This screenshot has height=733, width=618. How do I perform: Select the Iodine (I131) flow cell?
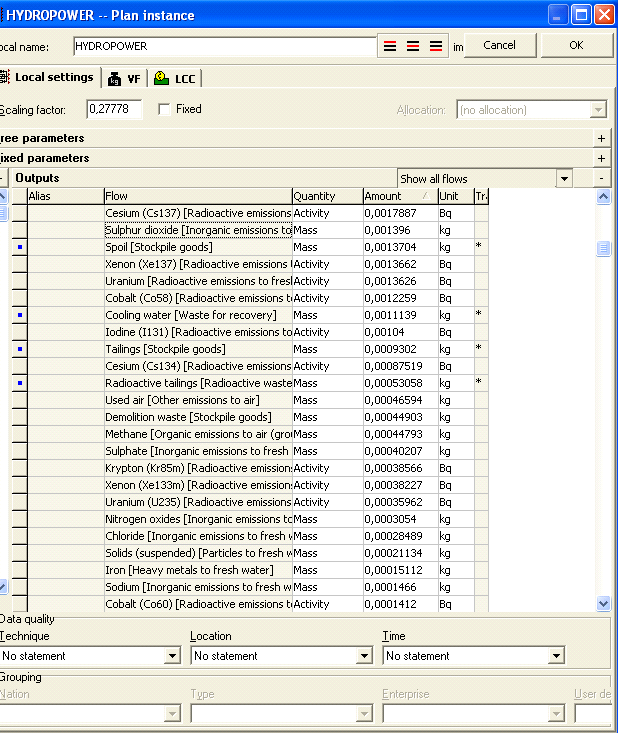pyautogui.click(x=198, y=332)
